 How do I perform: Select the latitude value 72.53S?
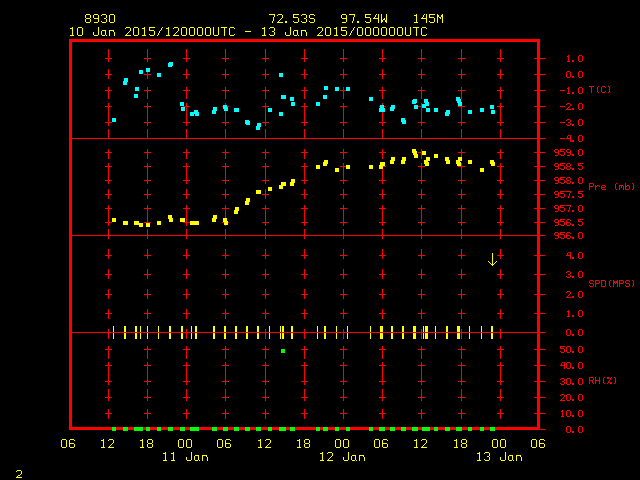[292, 19]
